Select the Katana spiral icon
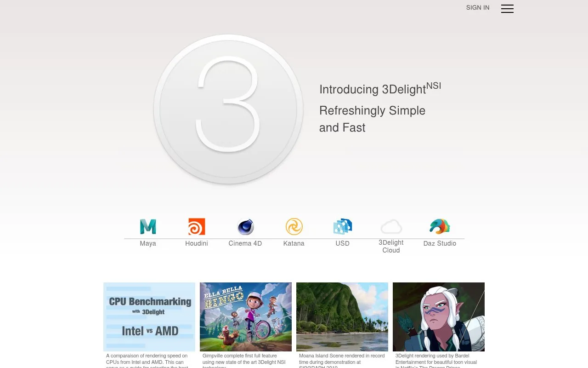588x368 pixels. pyautogui.click(x=294, y=227)
